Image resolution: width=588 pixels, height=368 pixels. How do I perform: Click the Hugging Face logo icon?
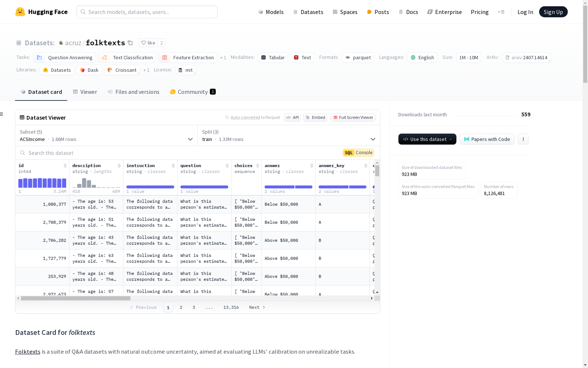pyautogui.click(x=20, y=12)
